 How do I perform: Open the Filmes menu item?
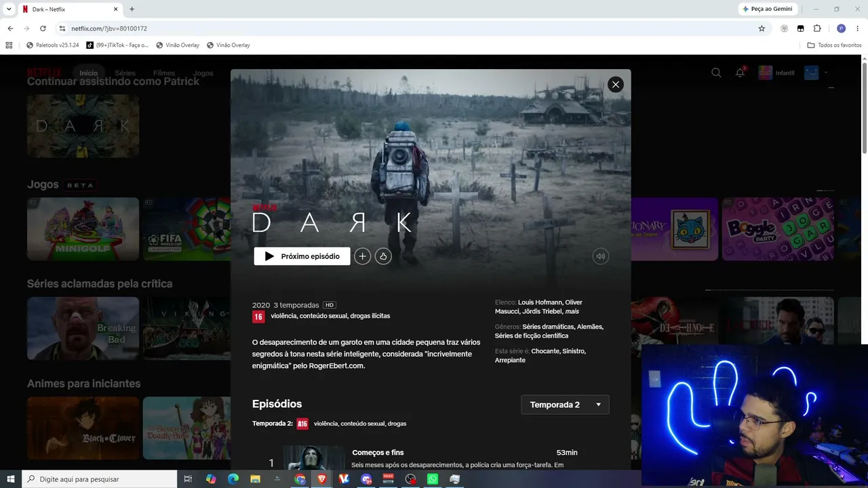(x=164, y=73)
